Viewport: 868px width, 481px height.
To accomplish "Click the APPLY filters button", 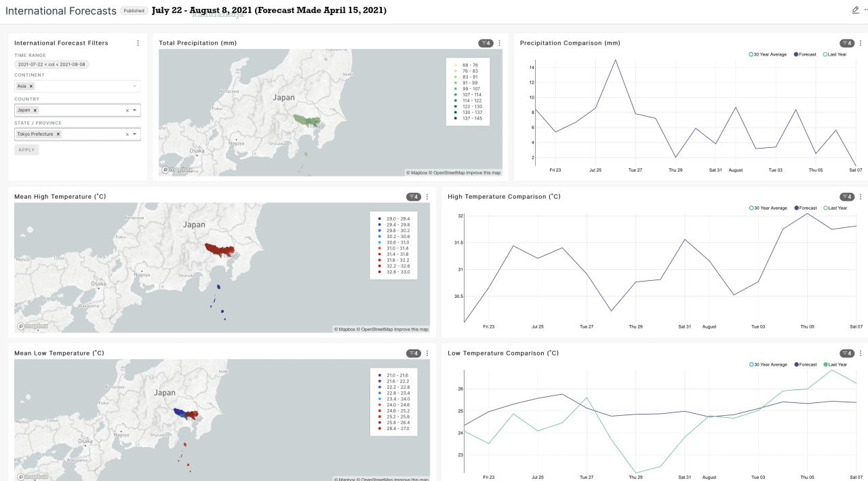I will coord(26,150).
